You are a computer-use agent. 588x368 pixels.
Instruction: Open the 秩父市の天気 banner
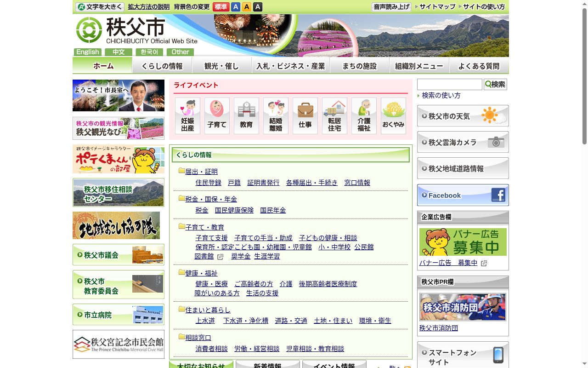(x=463, y=116)
